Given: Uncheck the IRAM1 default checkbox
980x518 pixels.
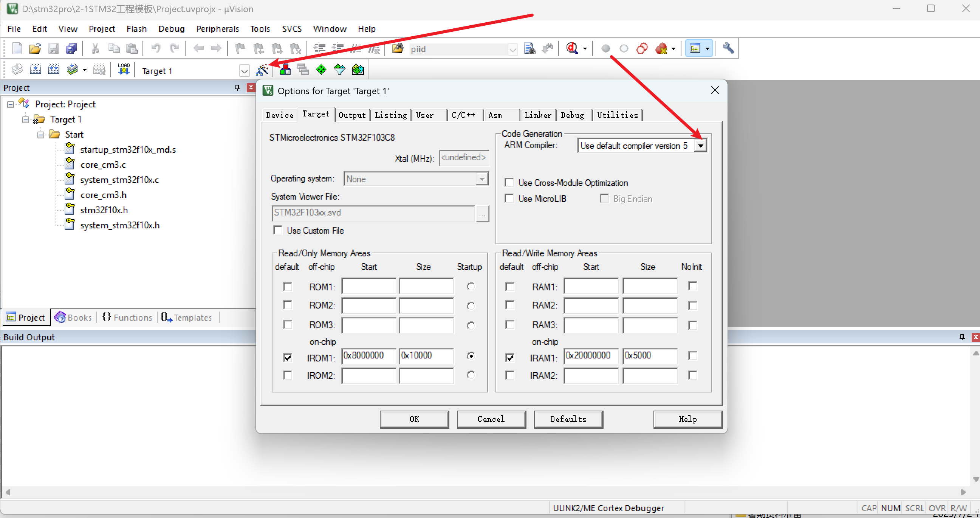Looking at the screenshot, I should (x=510, y=358).
